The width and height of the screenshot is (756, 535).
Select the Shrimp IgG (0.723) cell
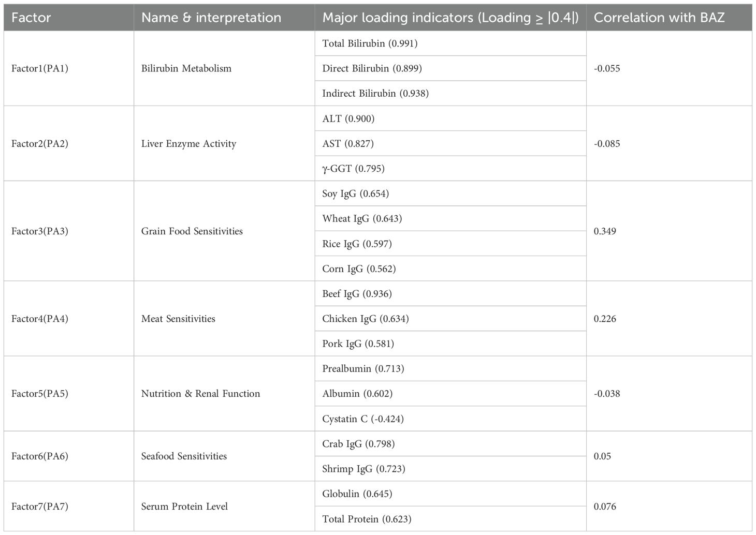pyautogui.click(x=364, y=469)
